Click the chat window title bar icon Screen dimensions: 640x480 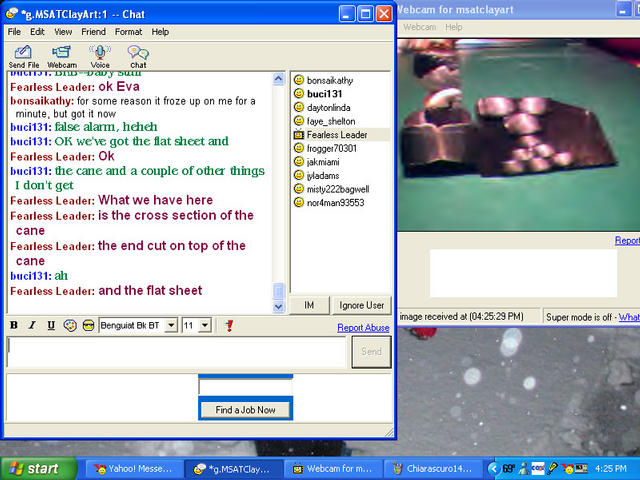(x=11, y=14)
